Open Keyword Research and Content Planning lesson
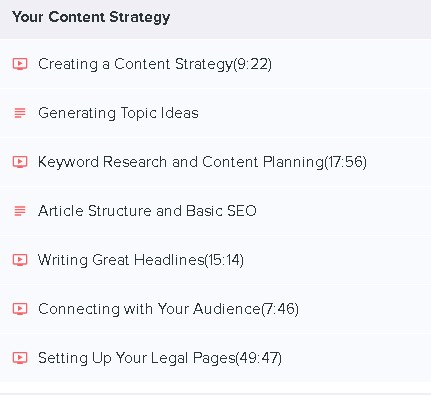431x395 pixels. (215, 162)
